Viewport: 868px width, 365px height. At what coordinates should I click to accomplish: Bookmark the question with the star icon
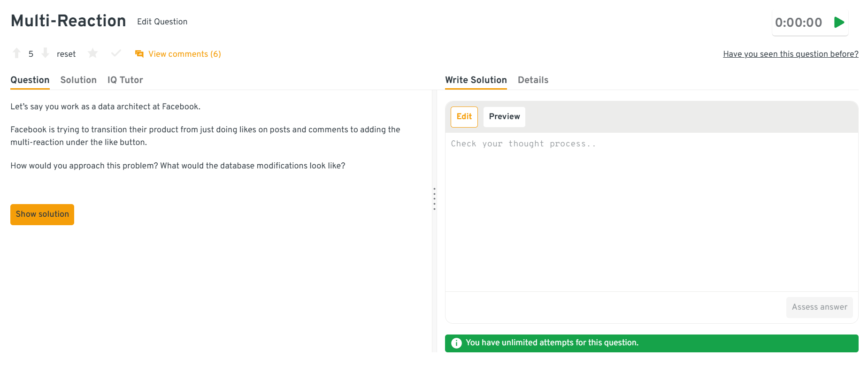93,53
